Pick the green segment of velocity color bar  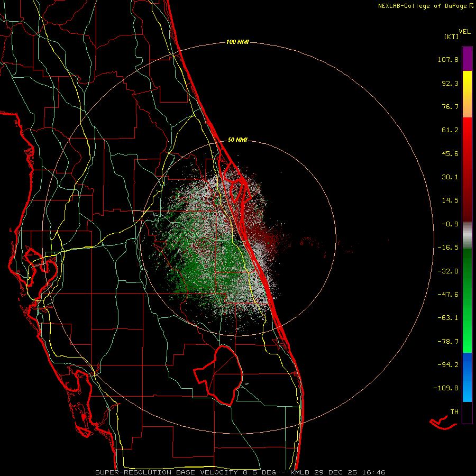[467, 301]
